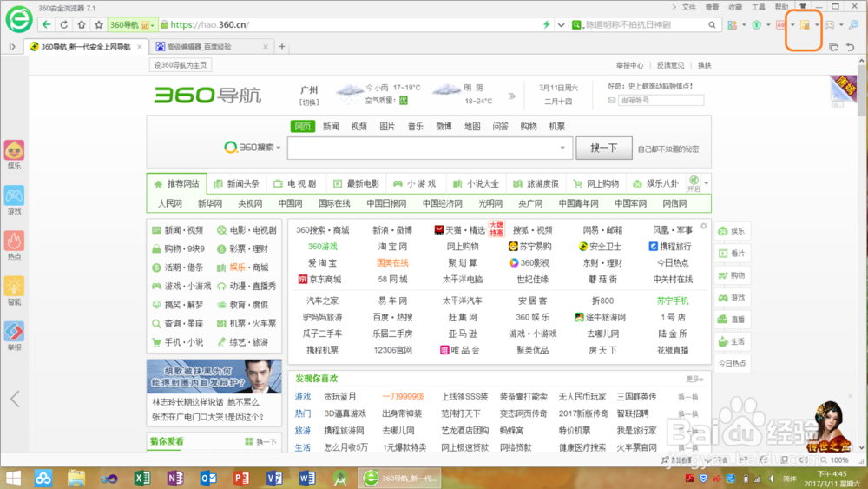Expand next-days weather forecast double arrow
The width and height of the screenshot is (868, 489).
click(x=512, y=96)
